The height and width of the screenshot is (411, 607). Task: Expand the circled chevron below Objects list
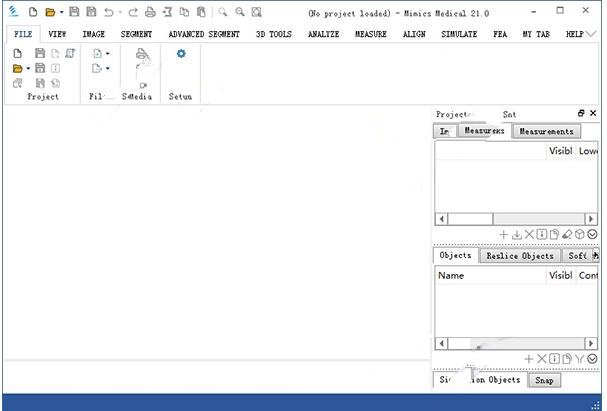tap(592, 358)
